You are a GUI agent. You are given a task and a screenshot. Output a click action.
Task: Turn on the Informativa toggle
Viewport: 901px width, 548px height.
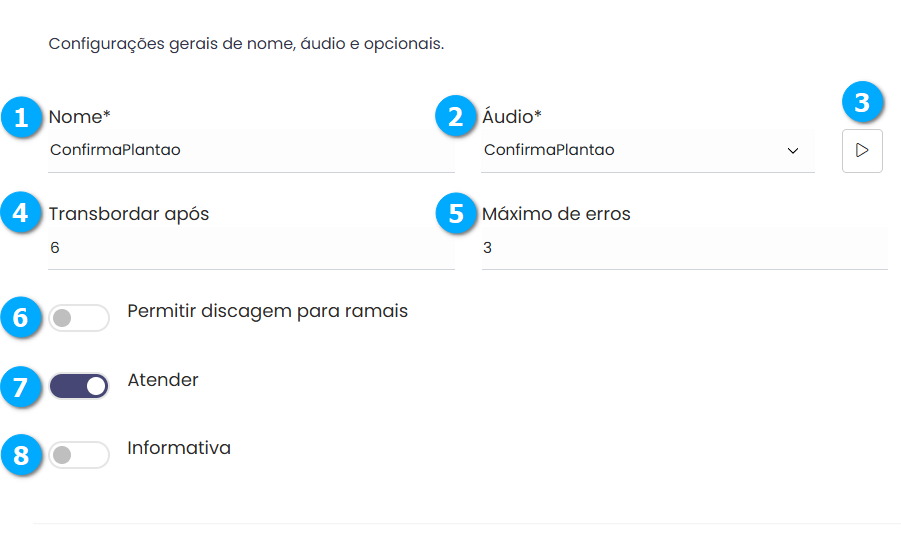[x=79, y=455]
